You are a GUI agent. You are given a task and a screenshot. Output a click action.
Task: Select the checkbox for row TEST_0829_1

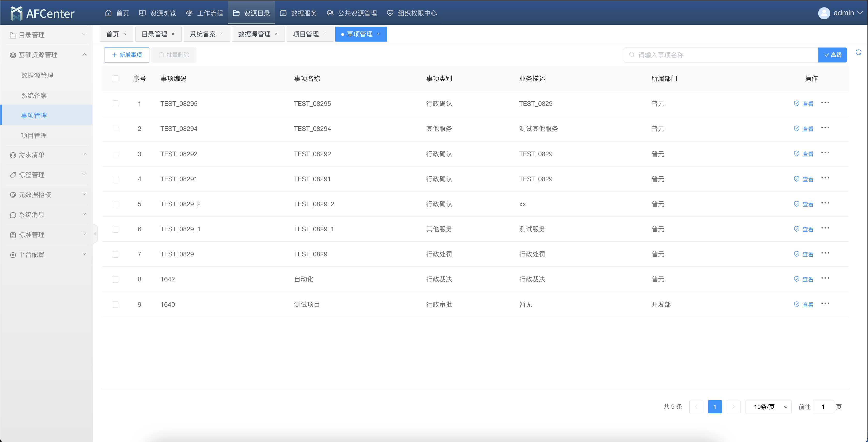[x=115, y=229]
